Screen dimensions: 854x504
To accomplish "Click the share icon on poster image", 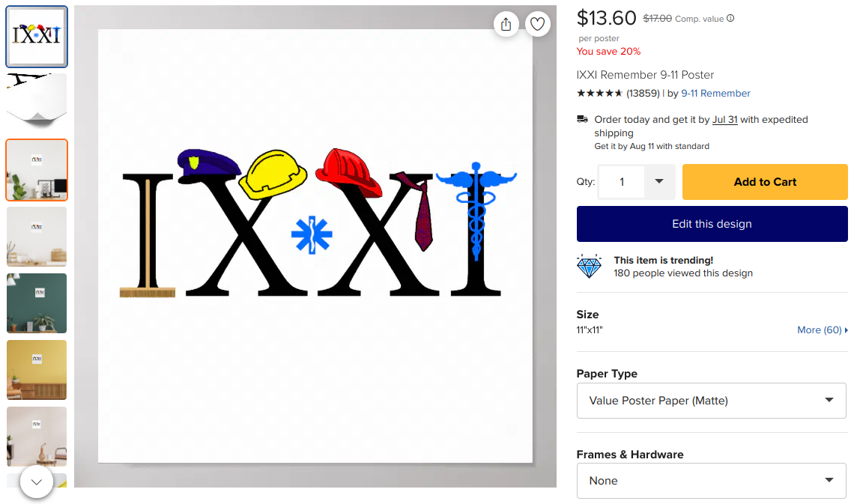I will tap(506, 24).
